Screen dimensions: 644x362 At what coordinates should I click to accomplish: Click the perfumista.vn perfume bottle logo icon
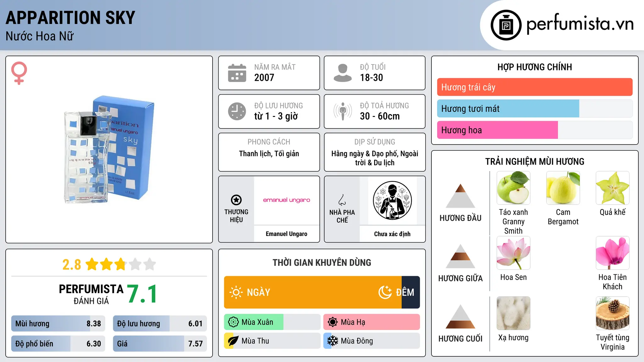[506, 25]
